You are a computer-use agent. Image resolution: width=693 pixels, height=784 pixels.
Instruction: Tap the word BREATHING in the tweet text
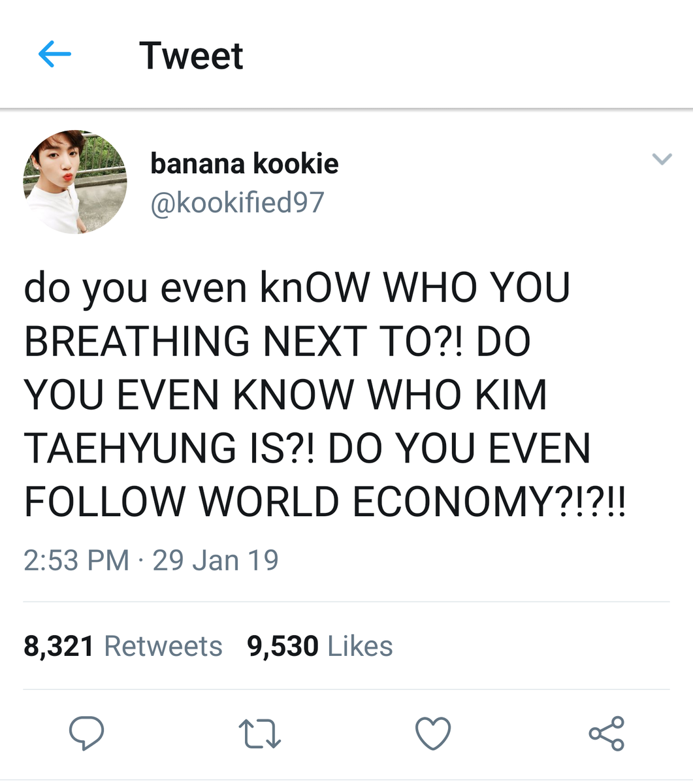(x=137, y=342)
